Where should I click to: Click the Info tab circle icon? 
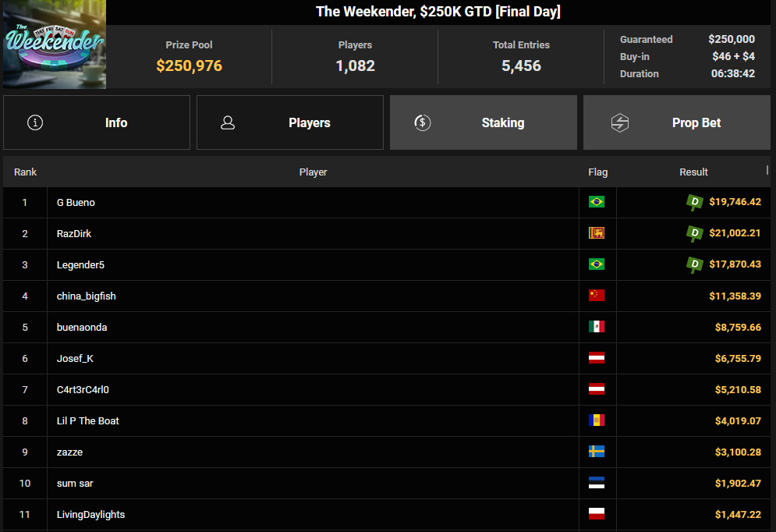pyautogui.click(x=35, y=122)
